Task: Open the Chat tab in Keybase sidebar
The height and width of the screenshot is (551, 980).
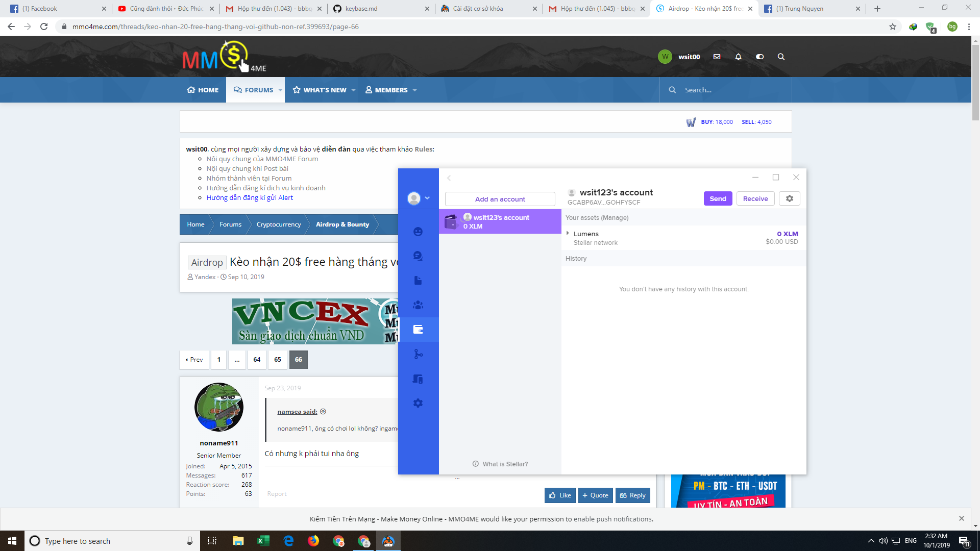Action: [418, 256]
